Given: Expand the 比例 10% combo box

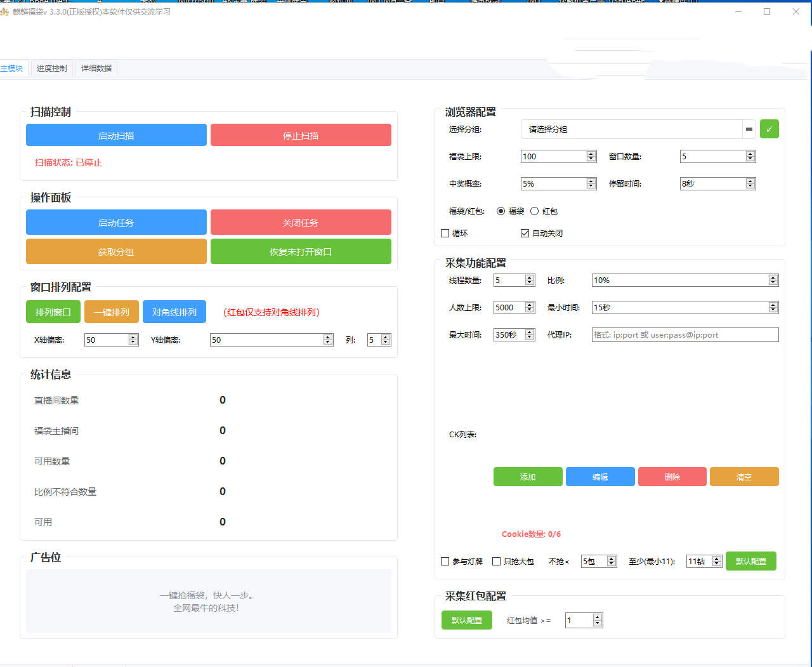Looking at the screenshot, I should coord(773,281).
